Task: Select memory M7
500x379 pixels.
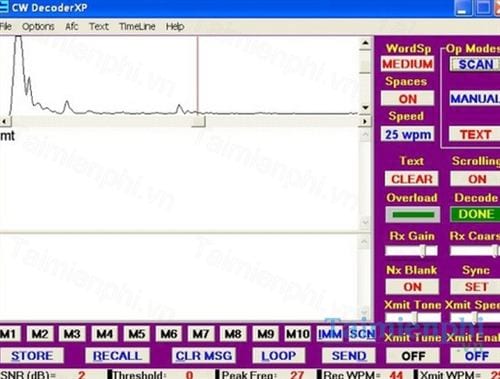Action: click(201, 334)
